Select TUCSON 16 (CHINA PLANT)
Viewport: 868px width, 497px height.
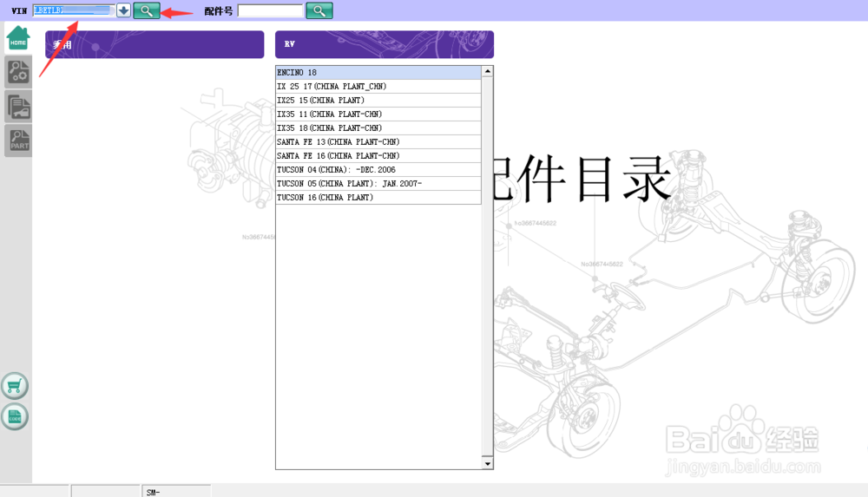click(378, 197)
